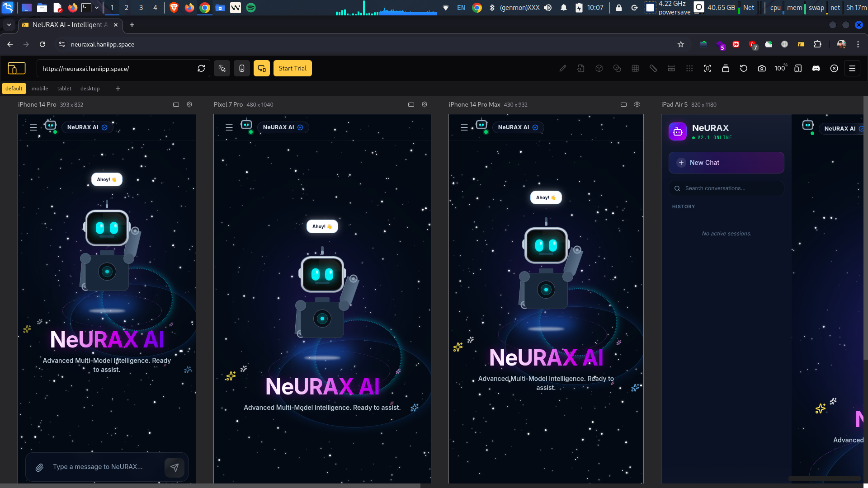Click the device layout icon
This screenshot has width=868, height=488.
(x=798, y=68)
